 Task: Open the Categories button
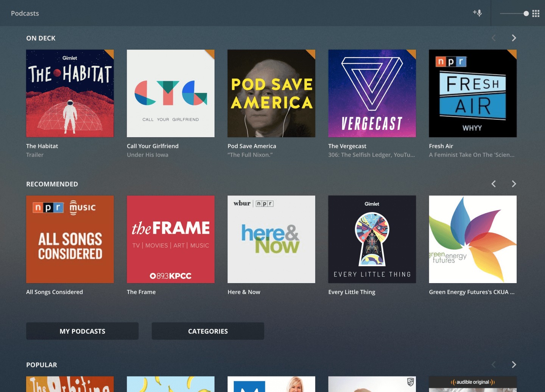coord(208,331)
